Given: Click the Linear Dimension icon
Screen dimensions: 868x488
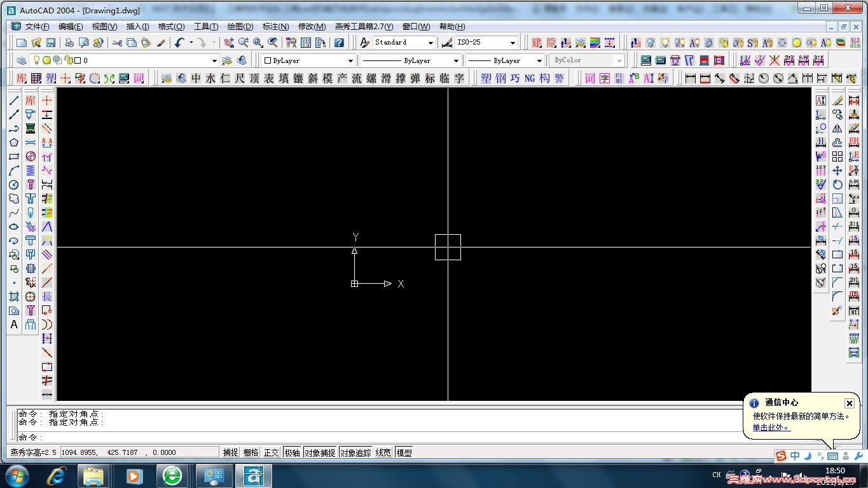Looking at the screenshot, I should pos(691,78).
